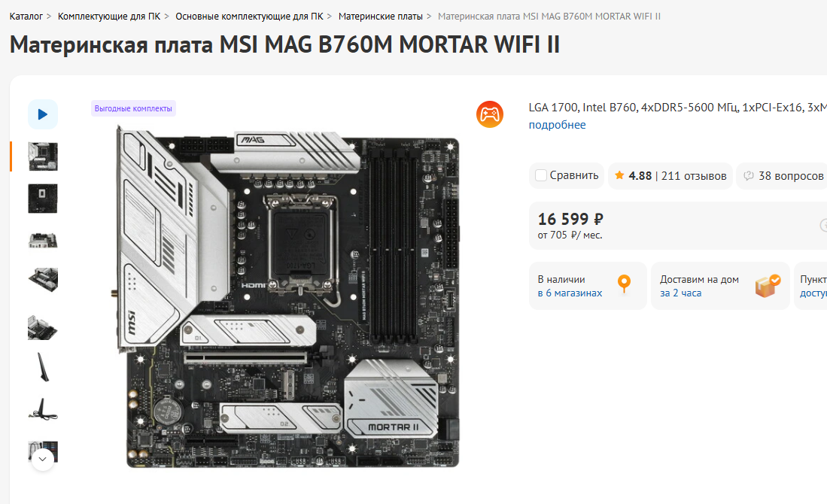The image size is (827, 504).
Task: Click the questions speech bubble icon
Action: pyautogui.click(x=748, y=175)
